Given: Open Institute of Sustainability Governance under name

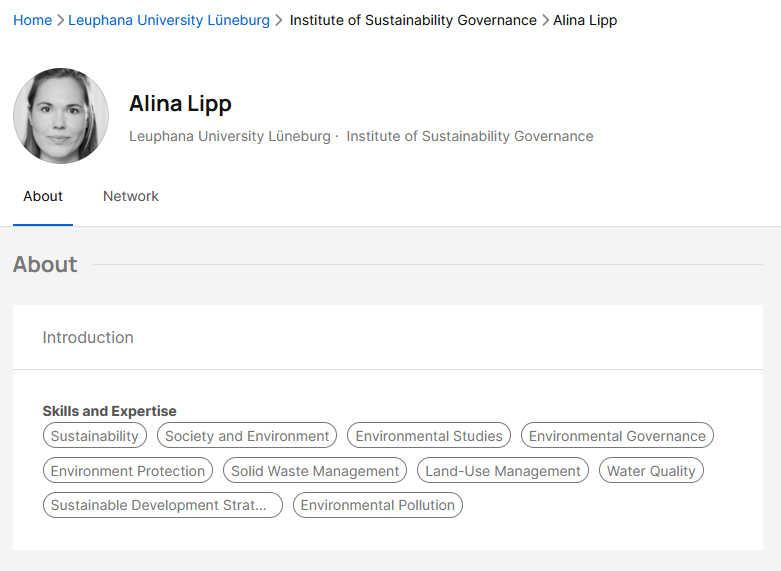Looking at the screenshot, I should pos(470,136).
